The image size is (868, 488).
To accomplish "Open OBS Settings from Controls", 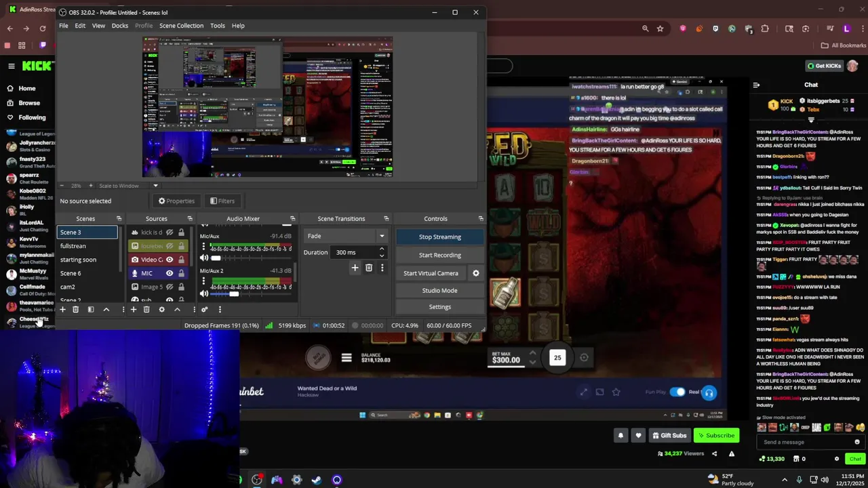I will pyautogui.click(x=439, y=307).
